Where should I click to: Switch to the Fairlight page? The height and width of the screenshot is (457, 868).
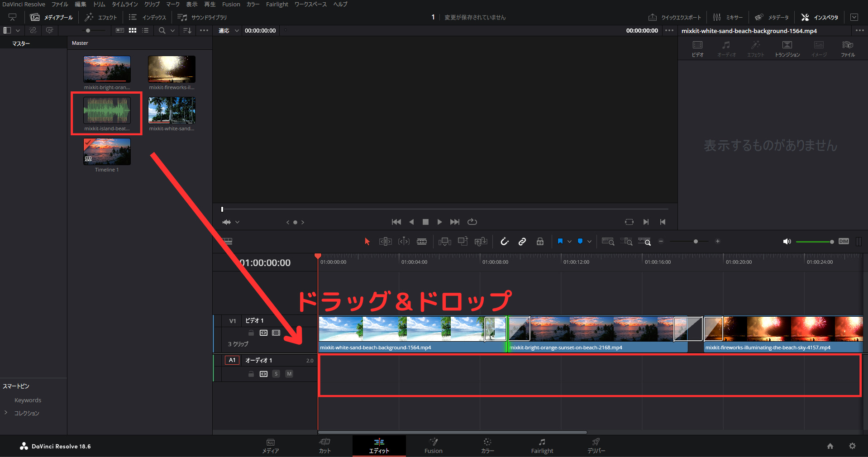pos(542,446)
